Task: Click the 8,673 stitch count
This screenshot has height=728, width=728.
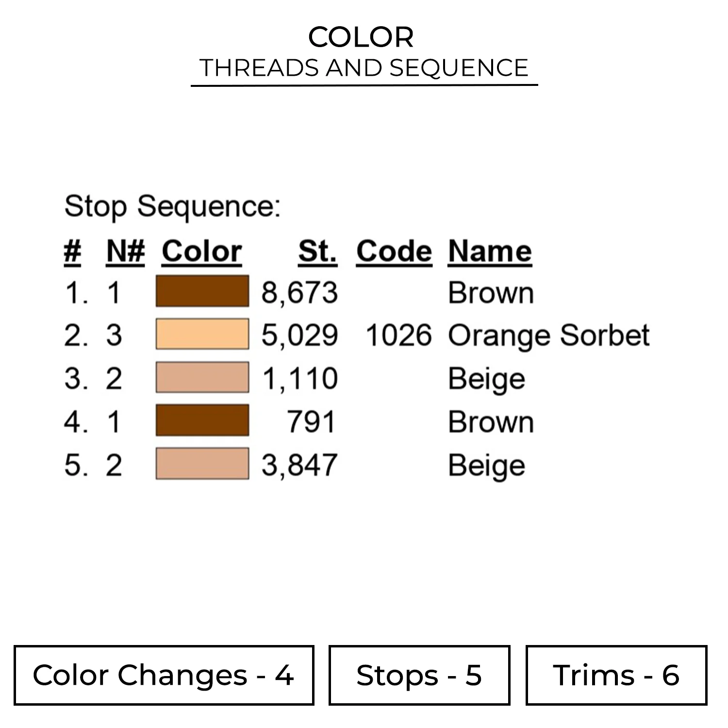Action: pyautogui.click(x=299, y=293)
